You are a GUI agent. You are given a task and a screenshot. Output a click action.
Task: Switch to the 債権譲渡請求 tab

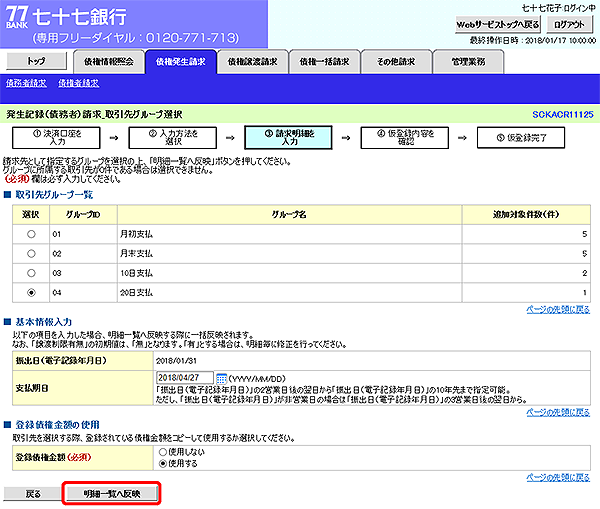253,62
